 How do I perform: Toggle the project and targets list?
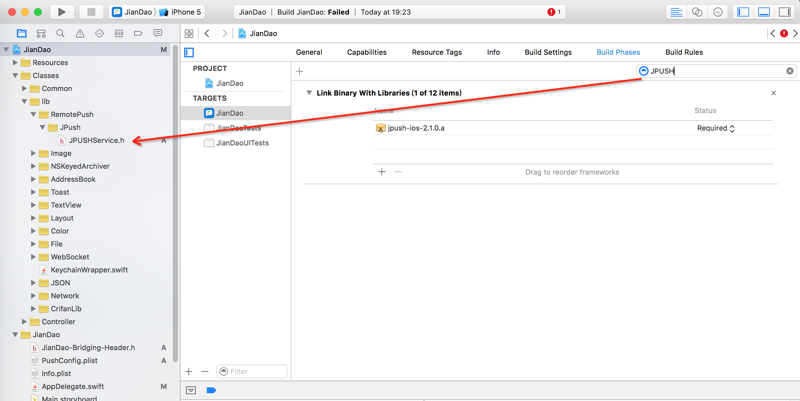[189, 52]
